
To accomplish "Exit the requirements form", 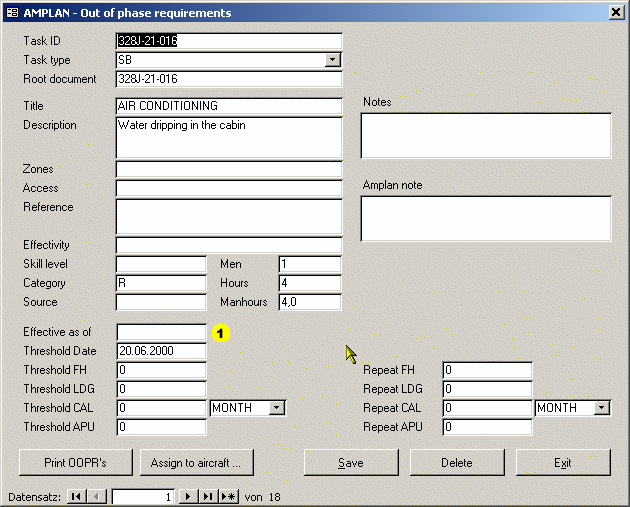I will tap(563, 463).
